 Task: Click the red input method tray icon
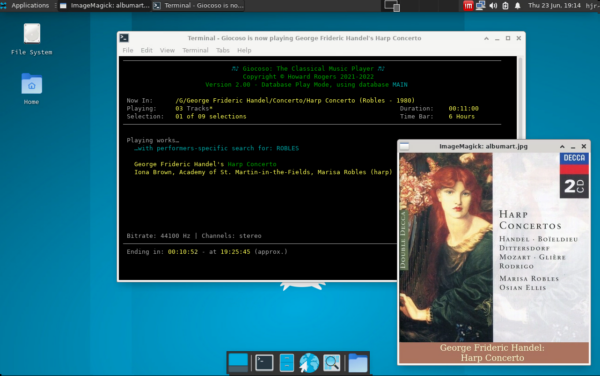468,6
